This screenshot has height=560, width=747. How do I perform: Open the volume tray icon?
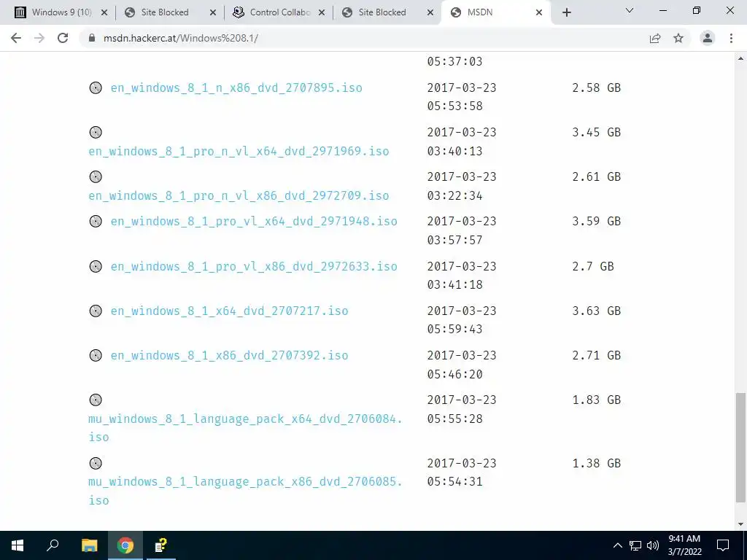click(653, 545)
